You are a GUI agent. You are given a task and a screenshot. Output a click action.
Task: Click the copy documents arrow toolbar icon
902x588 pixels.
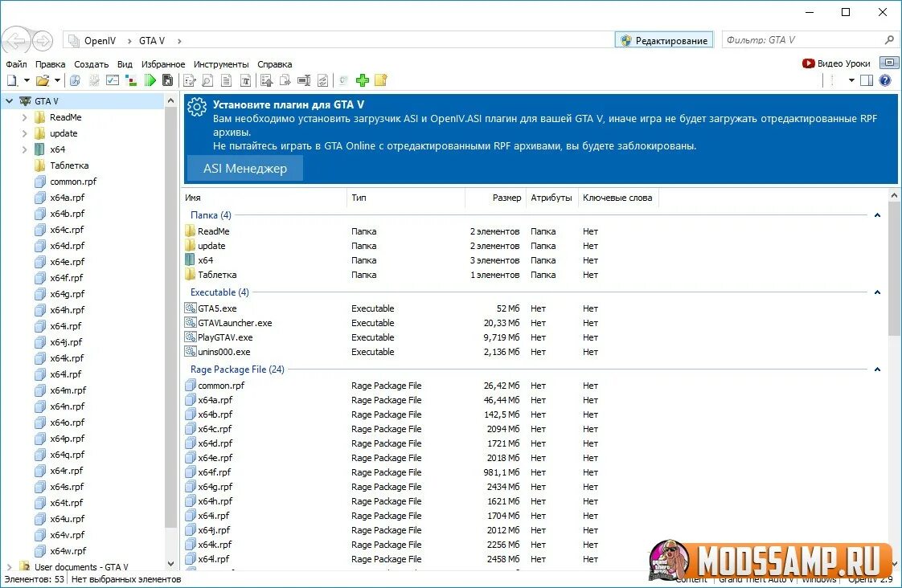[x=285, y=80]
